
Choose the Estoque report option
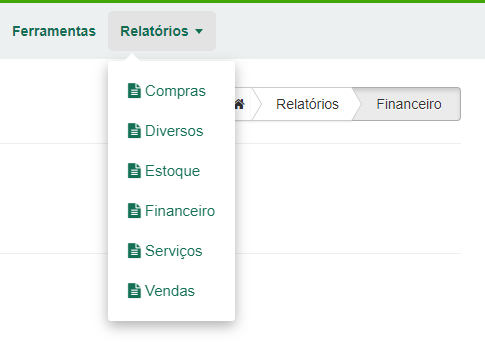pos(171,171)
